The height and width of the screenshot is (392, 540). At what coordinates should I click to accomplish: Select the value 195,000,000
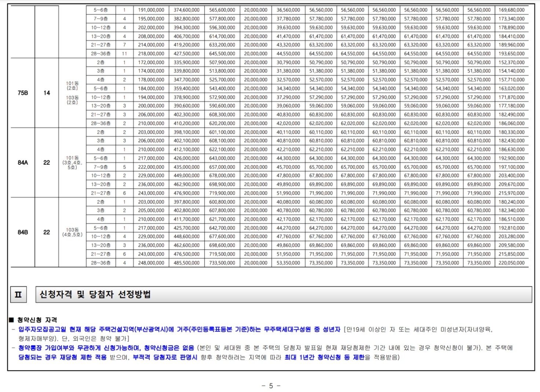pyautogui.click(x=151, y=19)
